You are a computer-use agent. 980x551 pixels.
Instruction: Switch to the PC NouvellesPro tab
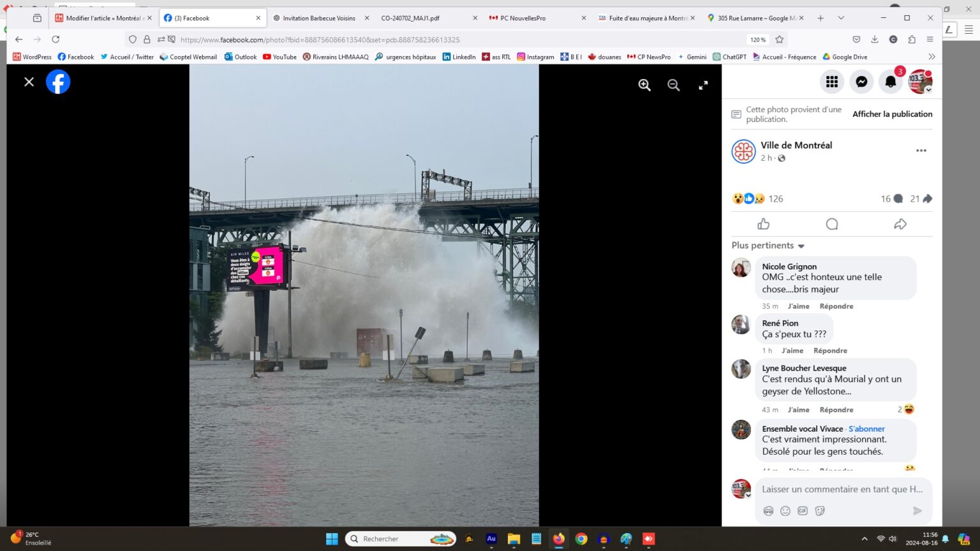point(523,18)
